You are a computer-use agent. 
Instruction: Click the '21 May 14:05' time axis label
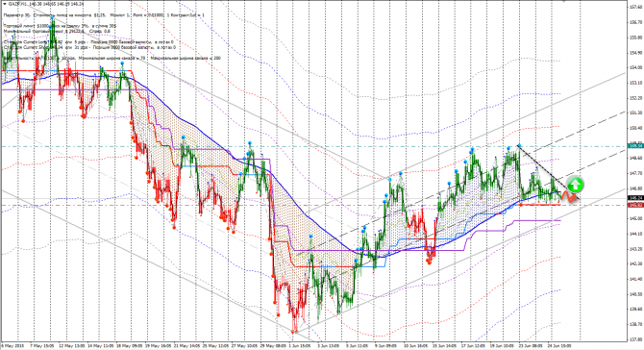[x=186, y=346]
